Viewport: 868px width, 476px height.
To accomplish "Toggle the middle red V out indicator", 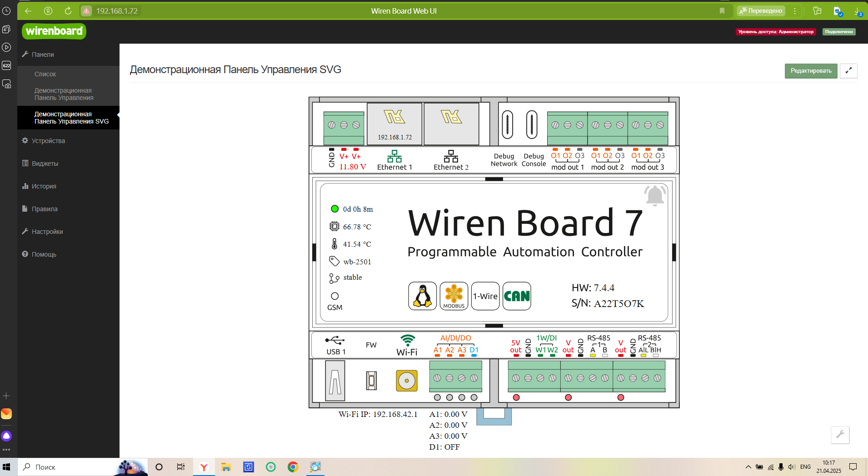I will coord(568,397).
